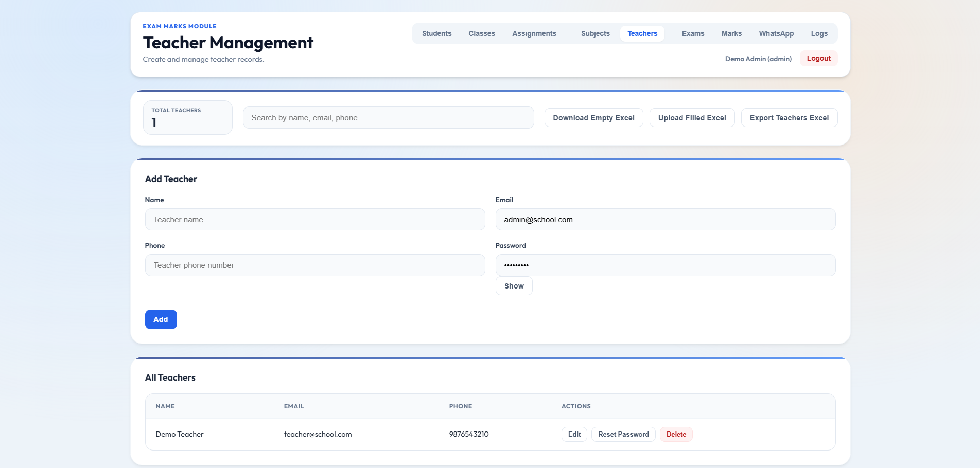This screenshot has width=980, height=468.
Task: Click the Teacher Management heading
Action: (228, 43)
